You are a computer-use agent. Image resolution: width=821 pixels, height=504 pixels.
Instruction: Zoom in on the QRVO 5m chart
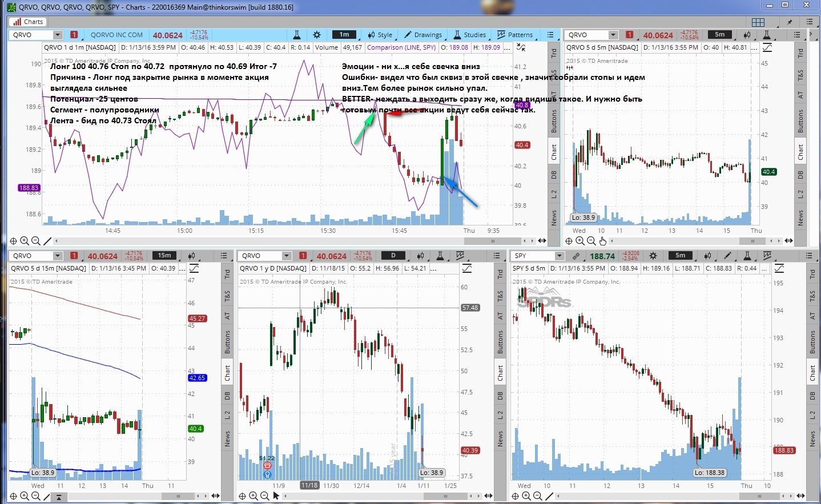pyautogui.click(x=580, y=241)
